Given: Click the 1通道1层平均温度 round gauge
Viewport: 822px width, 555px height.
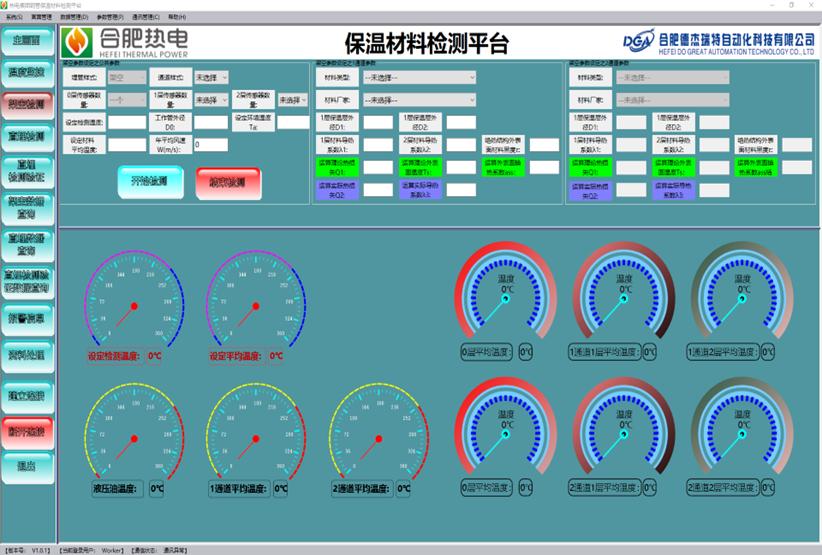Looking at the screenshot, I should (623, 295).
